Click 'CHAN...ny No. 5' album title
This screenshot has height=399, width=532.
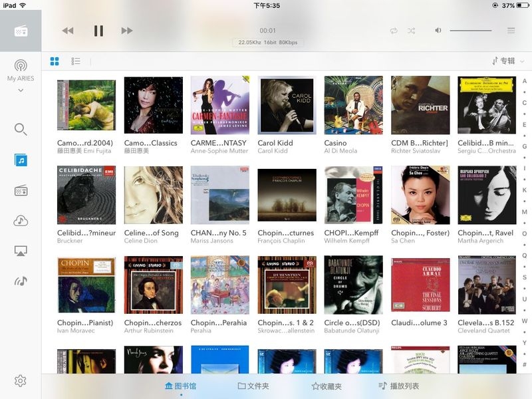[x=219, y=233]
